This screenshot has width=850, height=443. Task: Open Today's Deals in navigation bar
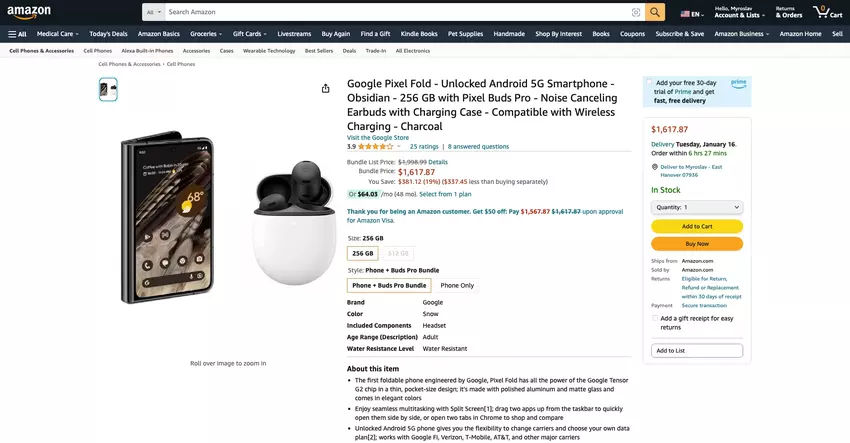pyautogui.click(x=108, y=33)
